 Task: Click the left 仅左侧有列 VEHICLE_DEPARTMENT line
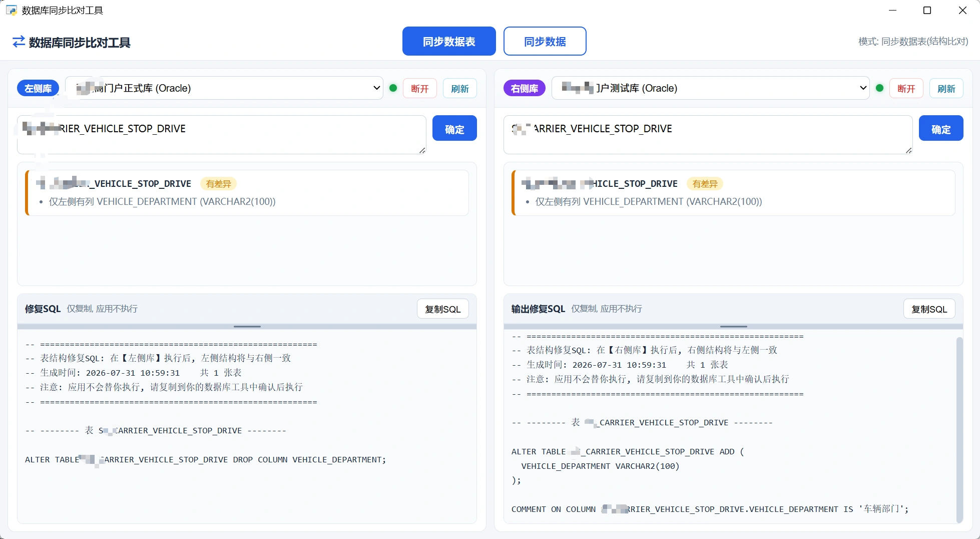[x=162, y=201]
